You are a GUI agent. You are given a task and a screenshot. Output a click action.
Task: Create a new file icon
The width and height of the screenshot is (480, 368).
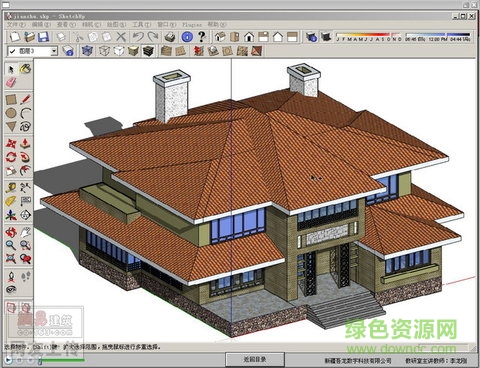[15, 37]
